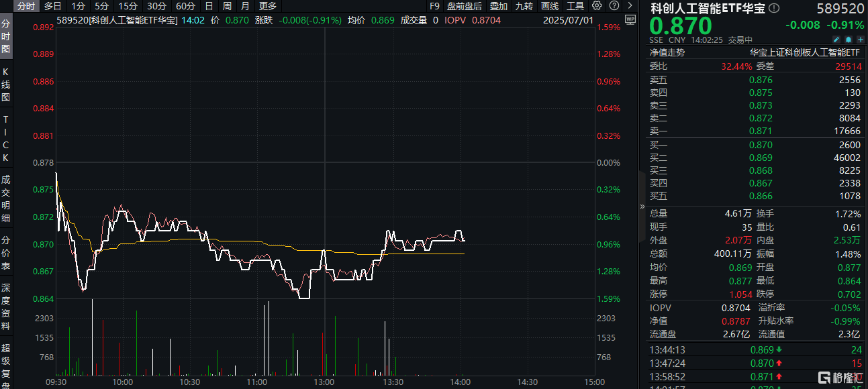The width and height of the screenshot is (868, 389).
Task: Click the 卖五 ask price 0.876
Action: tap(761, 80)
